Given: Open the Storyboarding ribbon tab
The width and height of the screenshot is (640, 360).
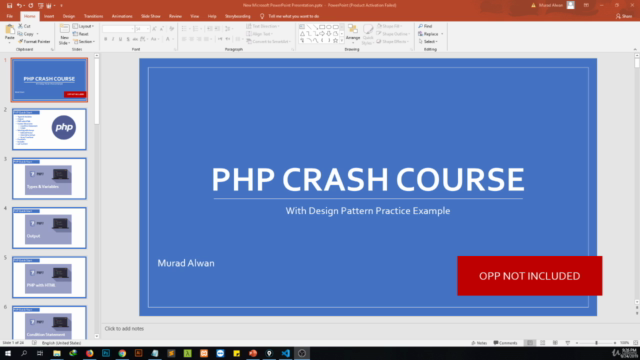Looking at the screenshot, I should tap(238, 16).
